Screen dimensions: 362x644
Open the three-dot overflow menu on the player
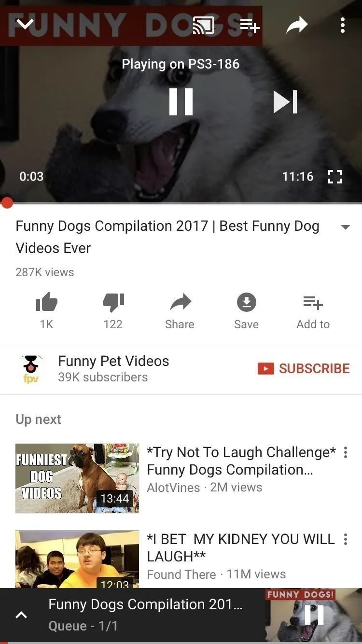(342, 25)
